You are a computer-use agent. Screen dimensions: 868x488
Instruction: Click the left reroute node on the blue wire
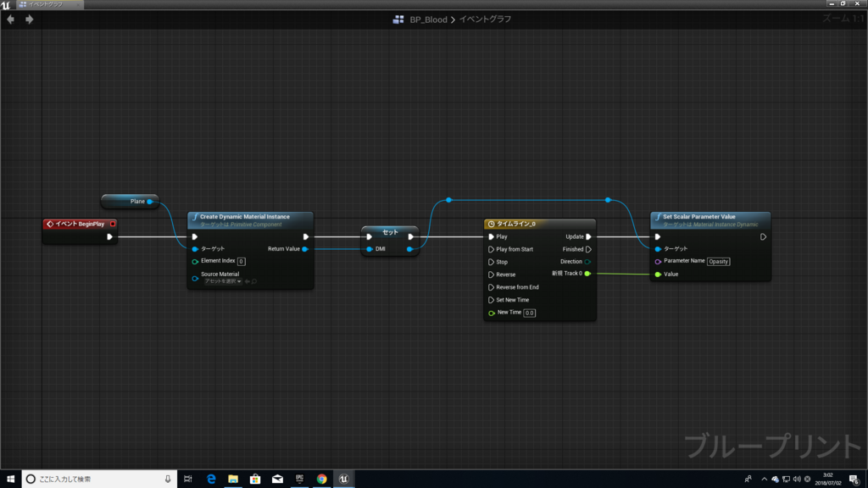pos(449,200)
